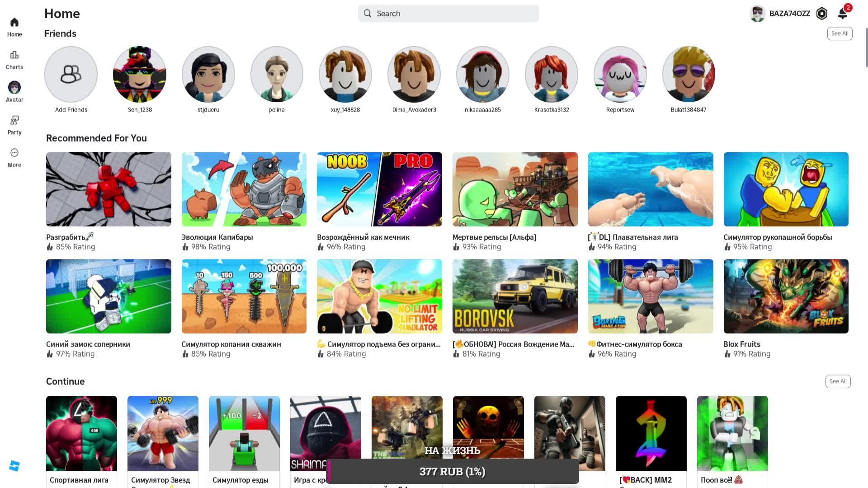Open the Borovsk Russia Car Driving game
The image size is (868, 488).
[515, 296]
